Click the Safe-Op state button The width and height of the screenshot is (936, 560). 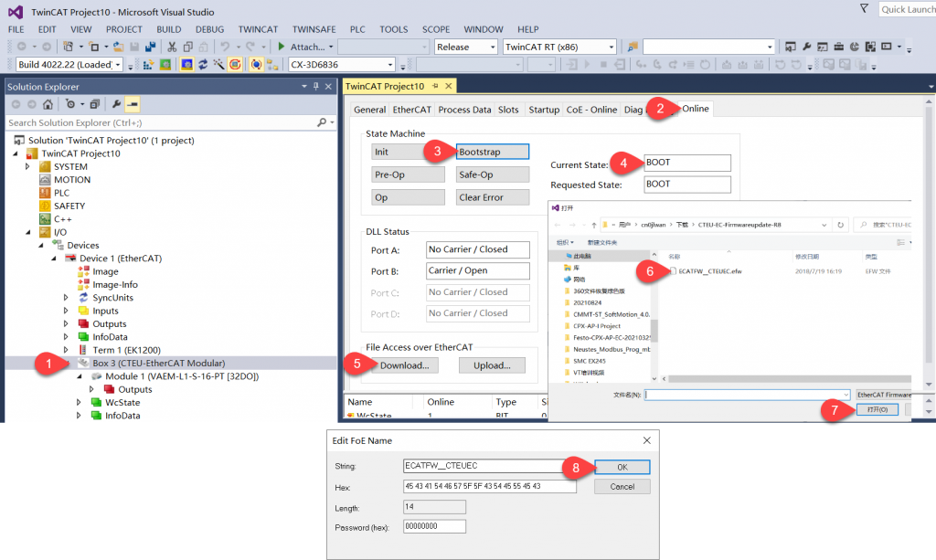[493, 174]
